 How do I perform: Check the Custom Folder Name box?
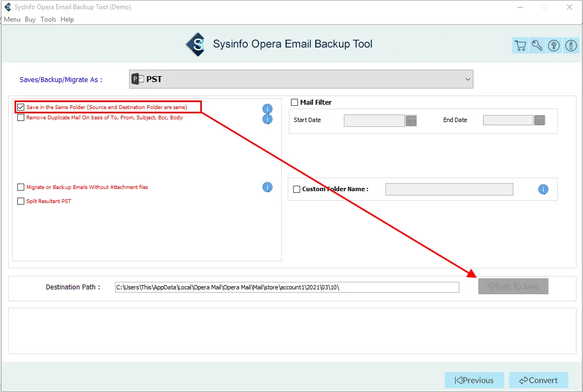tap(297, 189)
